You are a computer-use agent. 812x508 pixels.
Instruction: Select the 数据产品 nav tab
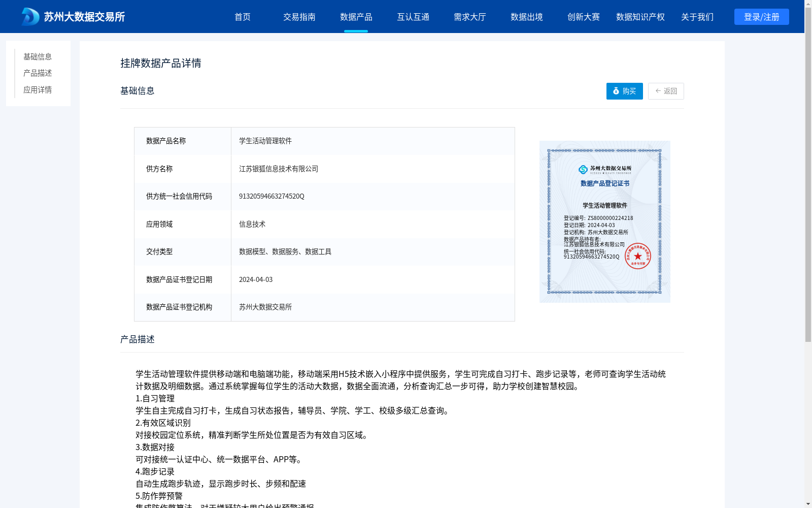pos(356,17)
